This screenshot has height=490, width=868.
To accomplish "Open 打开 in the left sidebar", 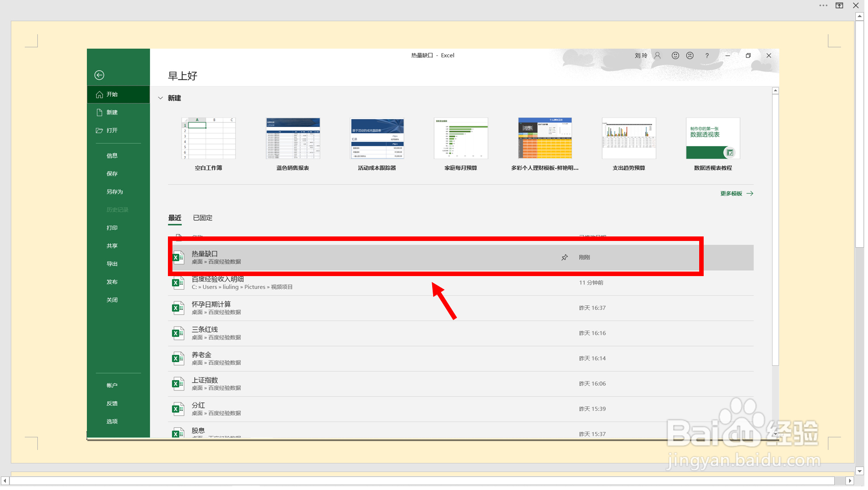I will [x=118, y=131].
